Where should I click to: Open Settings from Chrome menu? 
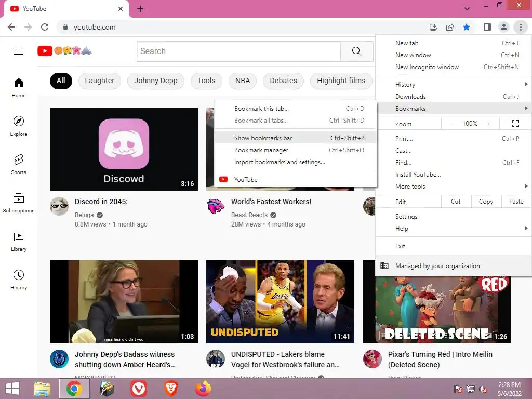(x=454, y=217)
